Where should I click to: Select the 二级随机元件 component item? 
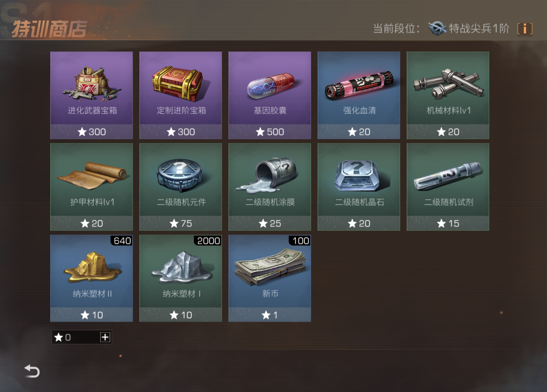pos(180,187)
